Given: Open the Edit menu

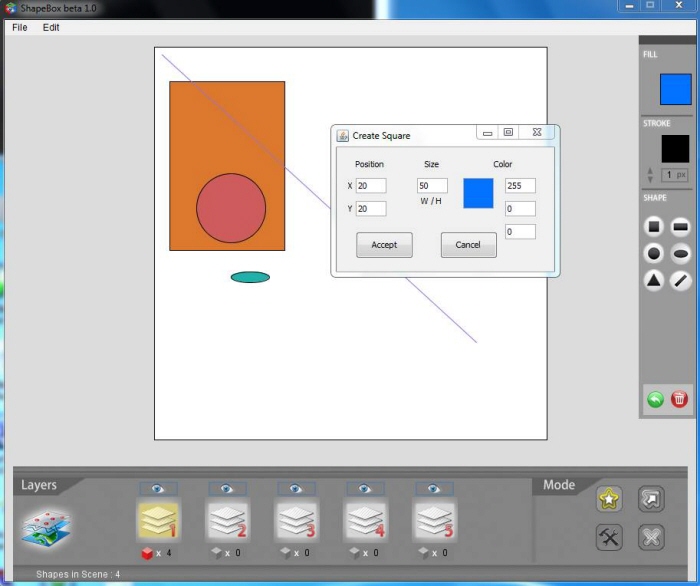Looking at the screenshot, I should [x=51, y=27].
